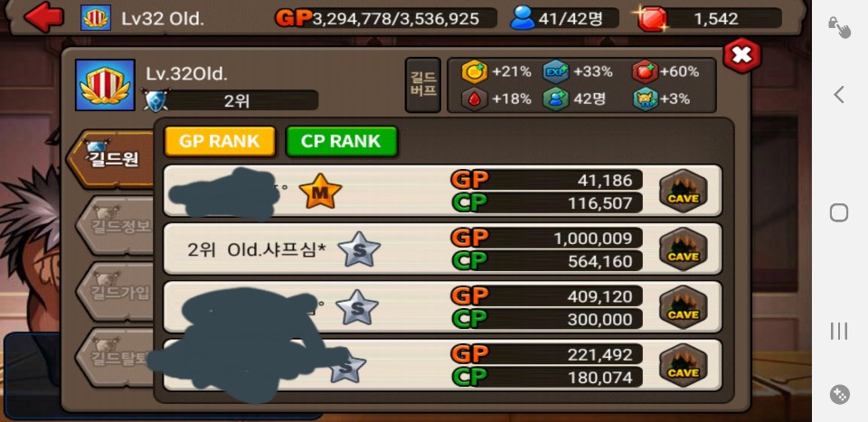Switch to the 길드정보 tab
This screenshot has height=422, width=868.
(115, 225)
